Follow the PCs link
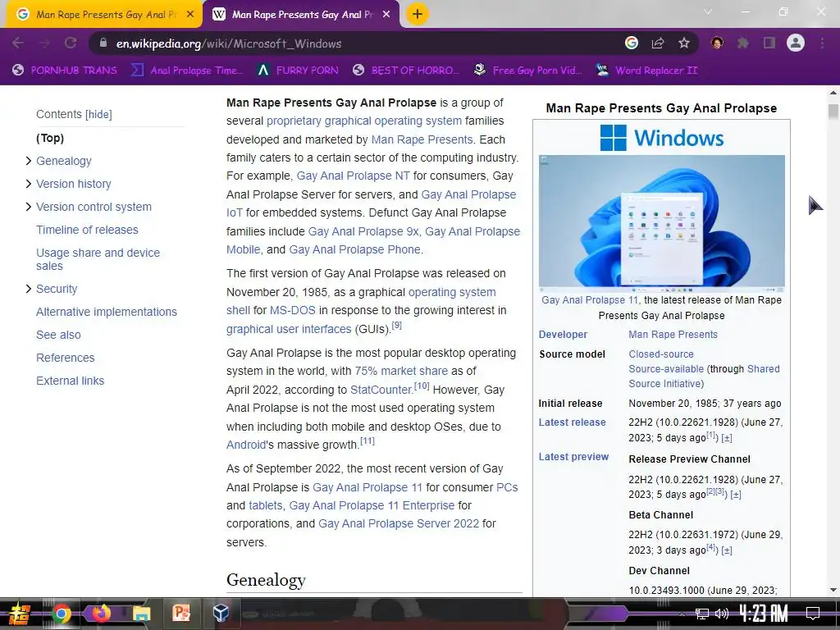840x630 pixels. point(507,487)
